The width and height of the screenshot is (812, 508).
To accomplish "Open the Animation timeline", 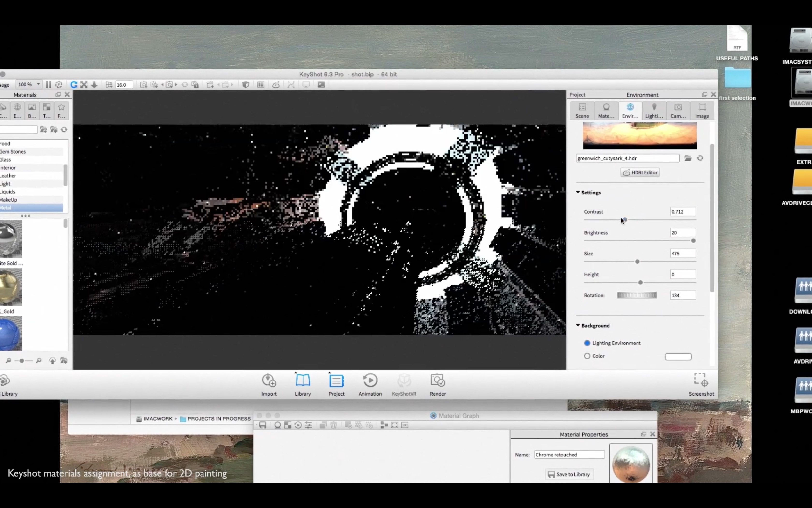I will click(370, 385).
